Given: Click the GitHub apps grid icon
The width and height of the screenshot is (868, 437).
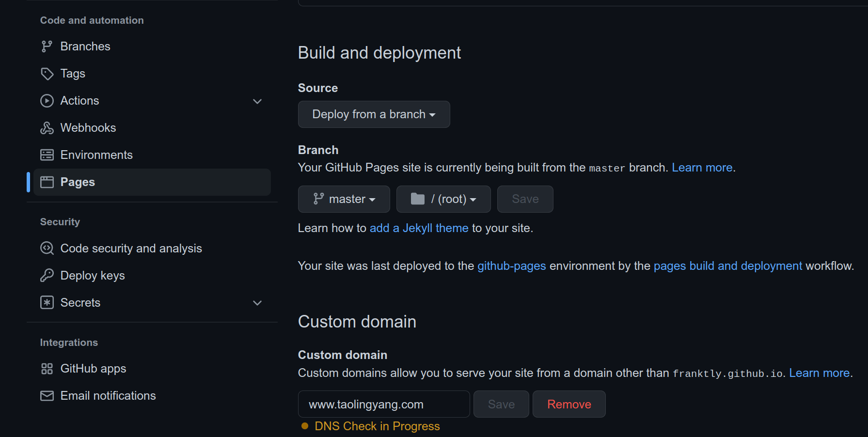Looking at the screenshot, I should point(47,369).
